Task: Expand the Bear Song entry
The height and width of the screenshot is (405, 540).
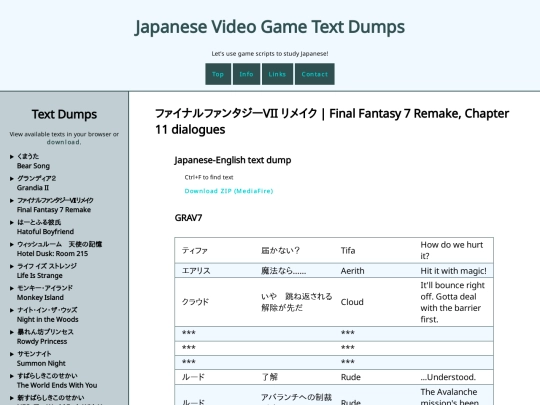Action: pyautogui.click(x=12, y=157)
